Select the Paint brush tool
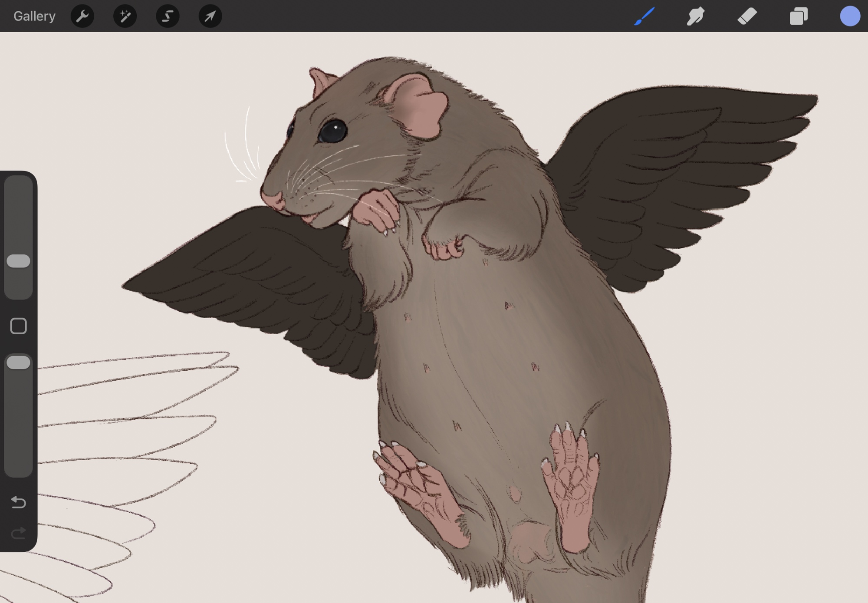Screen dimensions: 868x603 [644, 16]
